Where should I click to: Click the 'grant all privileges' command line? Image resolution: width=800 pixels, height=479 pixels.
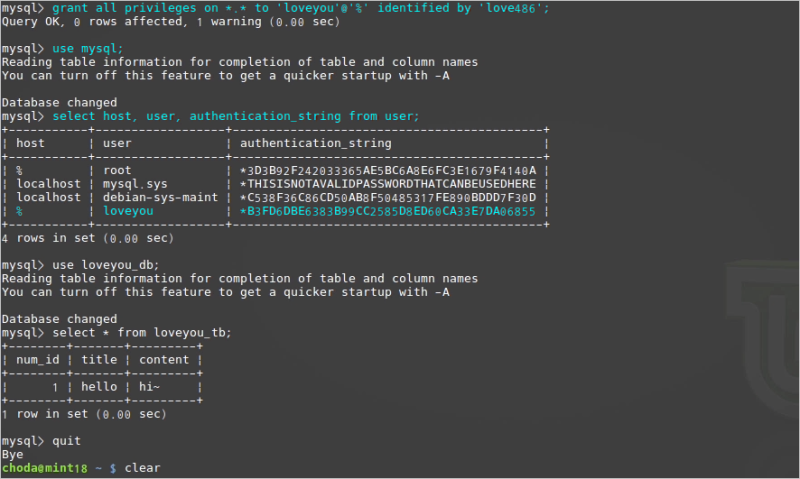[x=301, y=8]
